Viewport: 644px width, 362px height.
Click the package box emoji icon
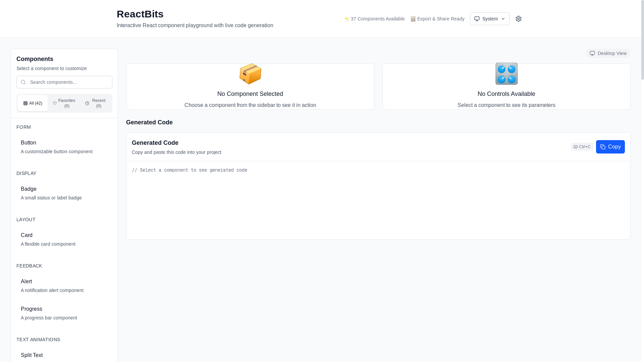(250, 74)
